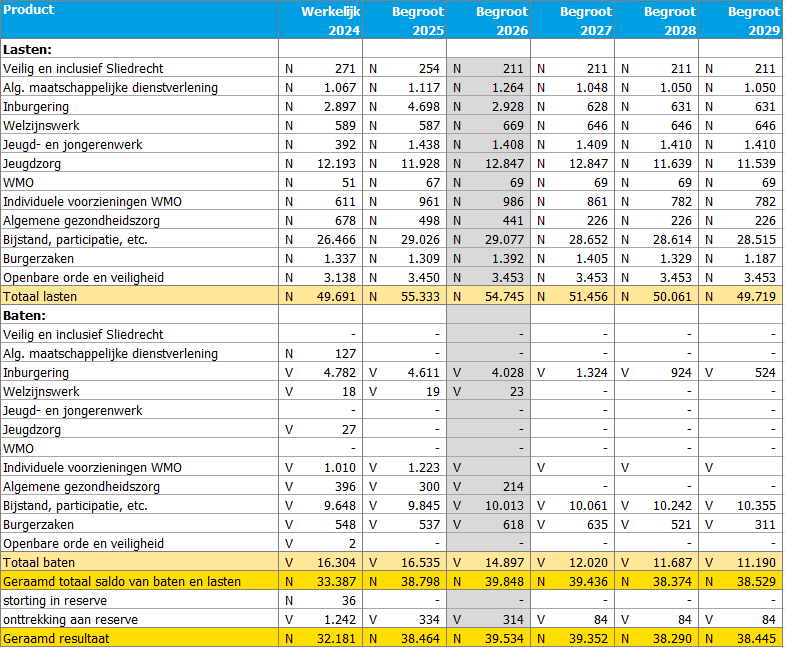Viewport: 785px width, 648px height.
Task: Select the 39.534 Geraamd resultaat cell
Action: point(504,639)
